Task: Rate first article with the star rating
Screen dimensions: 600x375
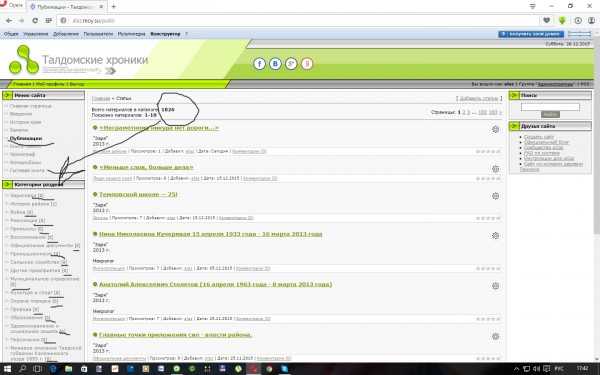Action: click(488, 152)
